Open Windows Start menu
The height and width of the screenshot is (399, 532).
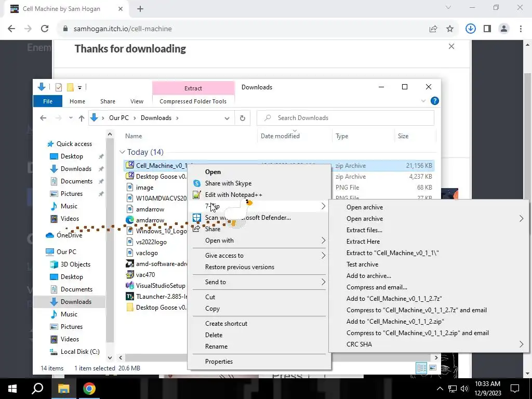pyautogui.click(x=12, y=389)
